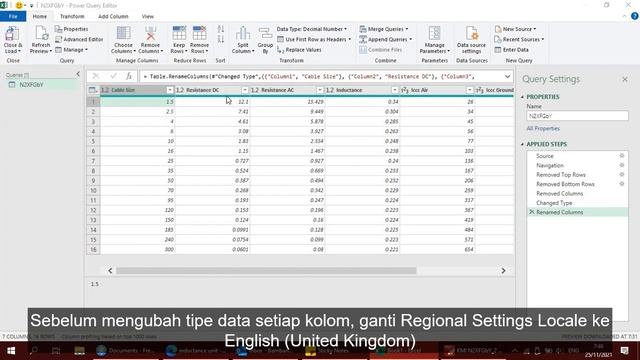The width and height of the screenshot is (640, 360).
Task: Open query Properties in ribbon
Action: pyautogui.click(x=71, y=29)
